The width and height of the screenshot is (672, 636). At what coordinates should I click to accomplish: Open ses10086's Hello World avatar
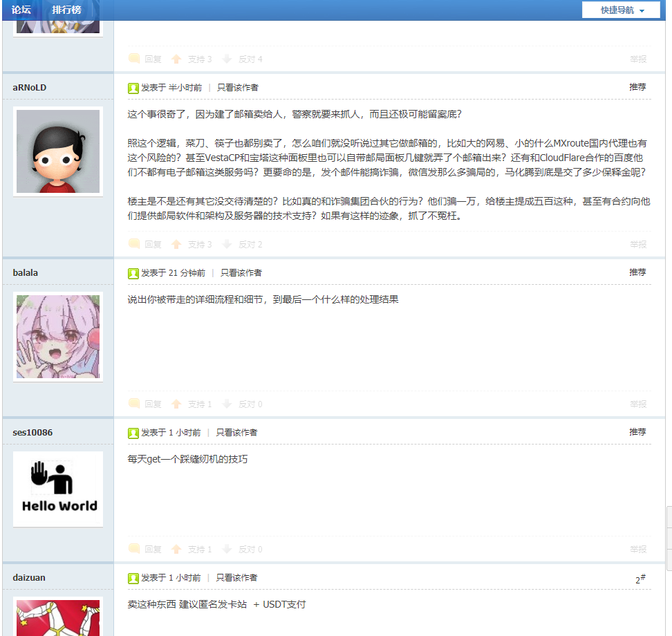click(x=58, y=489)
